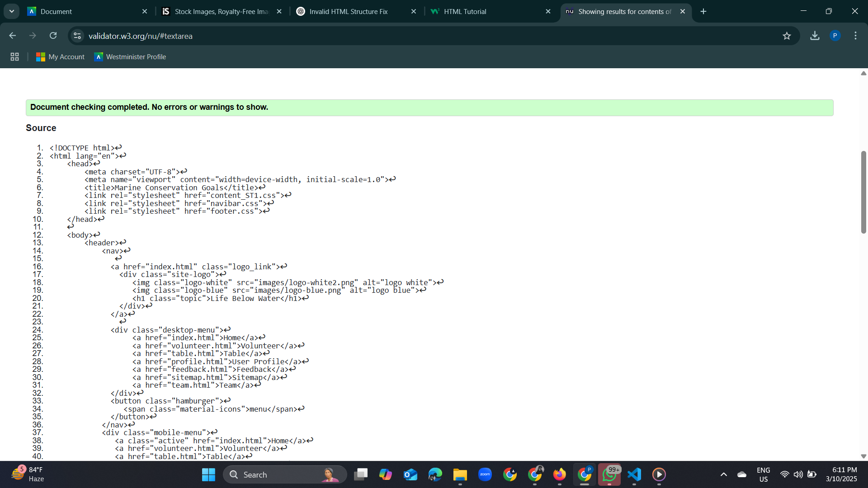The width and height of the screenshot is (868, 488).
Task: Open Westminister Profile bookmark
Action: (x=130, y=57)
